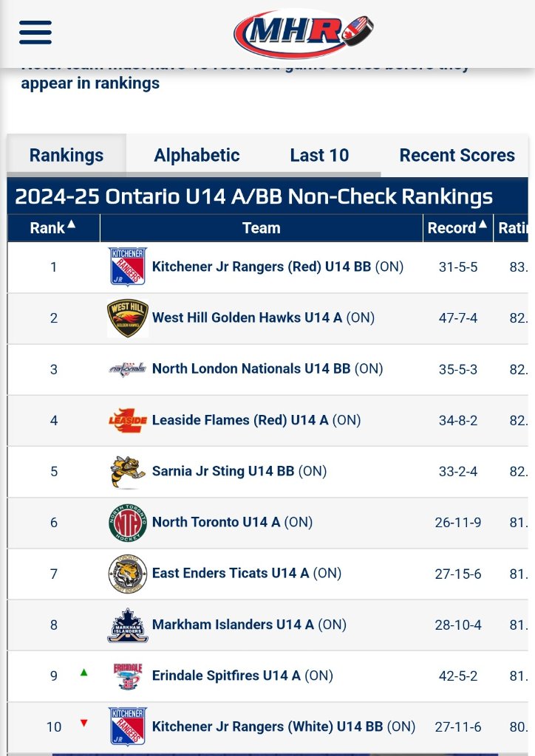Click the North Toronto Hockey logo
This screenshot has width=535, height=756.
click(127, 523)
